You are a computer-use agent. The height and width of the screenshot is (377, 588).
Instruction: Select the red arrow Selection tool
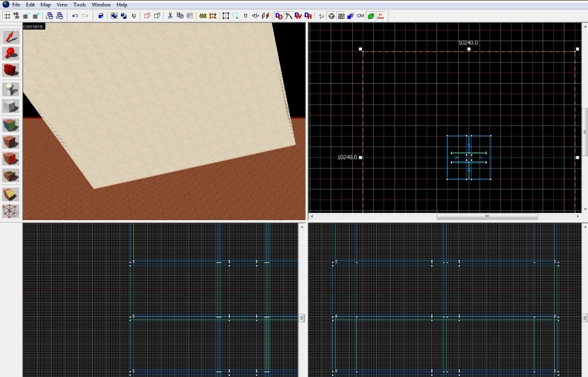(10, 37)
